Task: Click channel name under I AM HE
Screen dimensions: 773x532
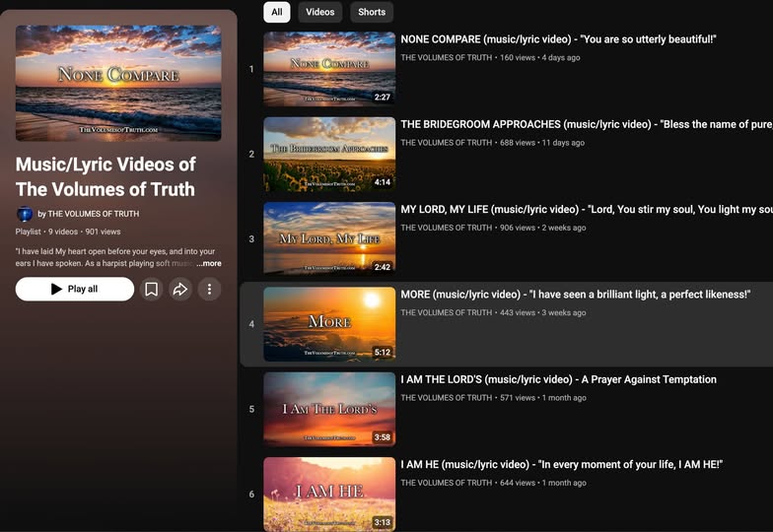Action: 446,483
